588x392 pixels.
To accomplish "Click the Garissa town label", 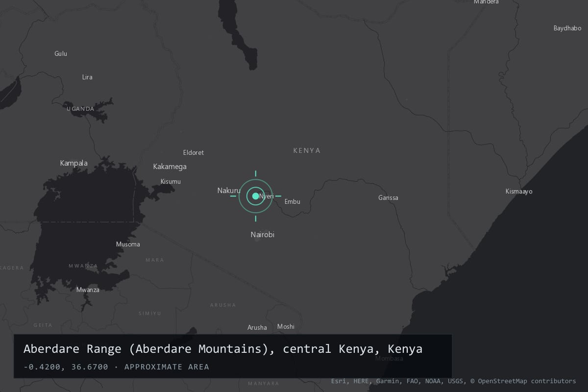I will [388, 198].
